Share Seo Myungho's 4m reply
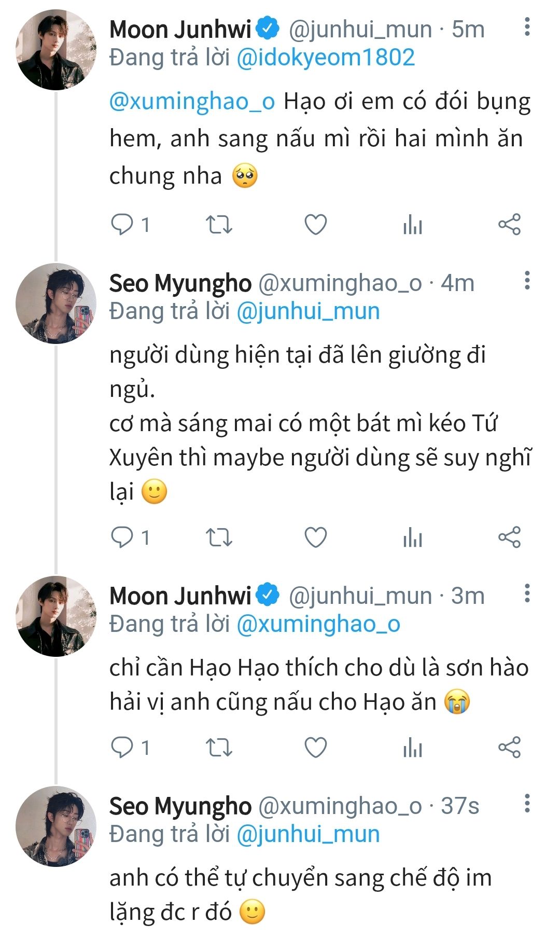Viewport: 560px width, 938px height. coord(509,537)
